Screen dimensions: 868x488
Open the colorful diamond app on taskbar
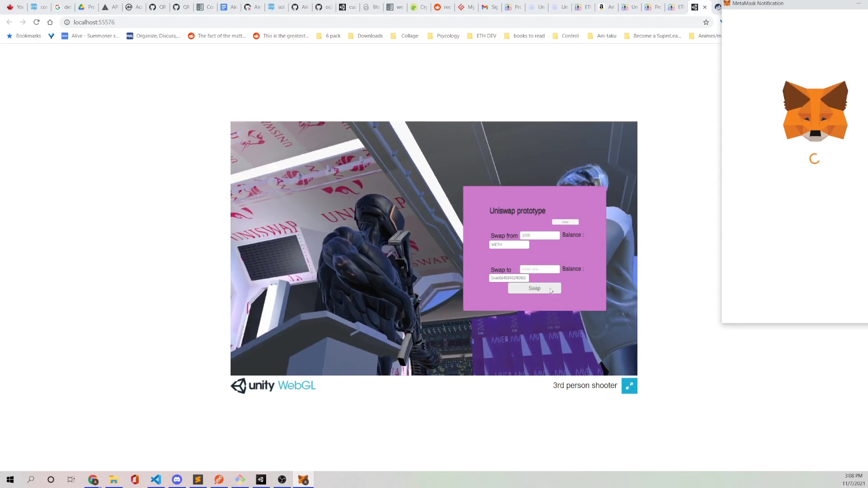coord(240,479)
